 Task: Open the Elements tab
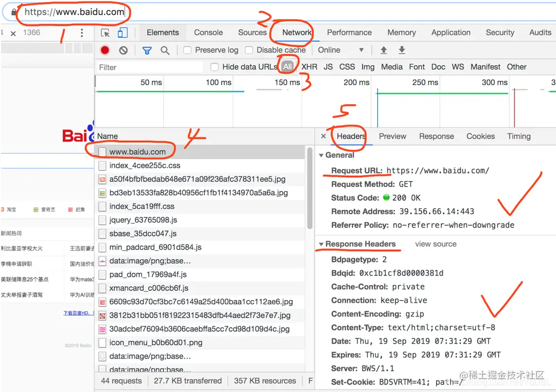[x=163, y=32]
